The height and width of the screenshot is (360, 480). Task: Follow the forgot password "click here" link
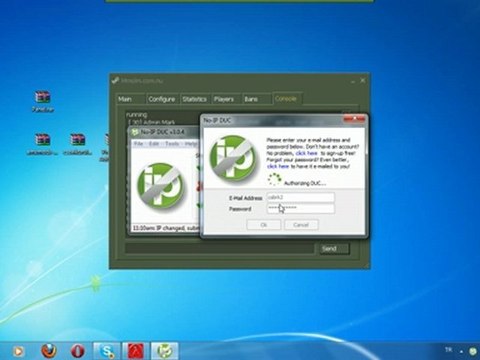pyautogui.click(x=278, y=166)
